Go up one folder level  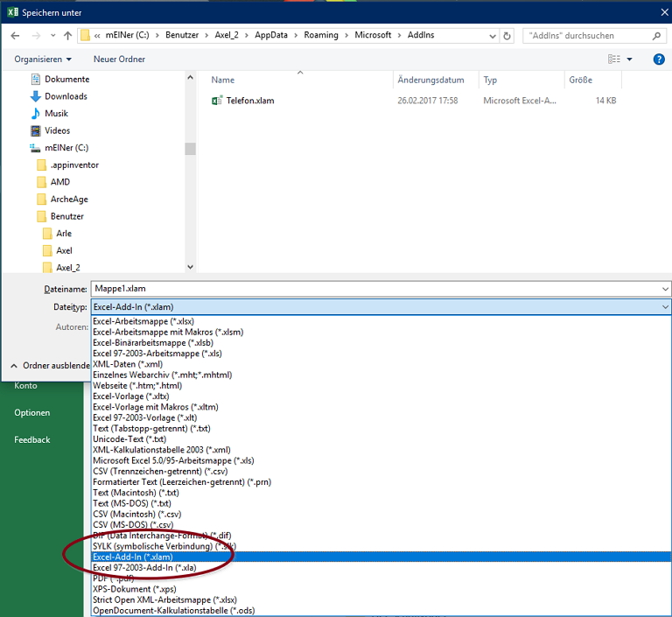[x=67, y=36]
